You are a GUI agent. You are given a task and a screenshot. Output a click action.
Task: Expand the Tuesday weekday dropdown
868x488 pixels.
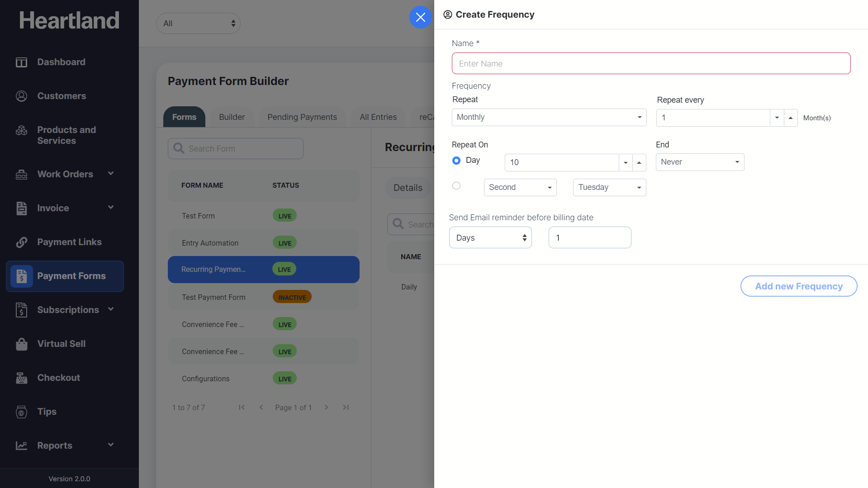point(609,188)
